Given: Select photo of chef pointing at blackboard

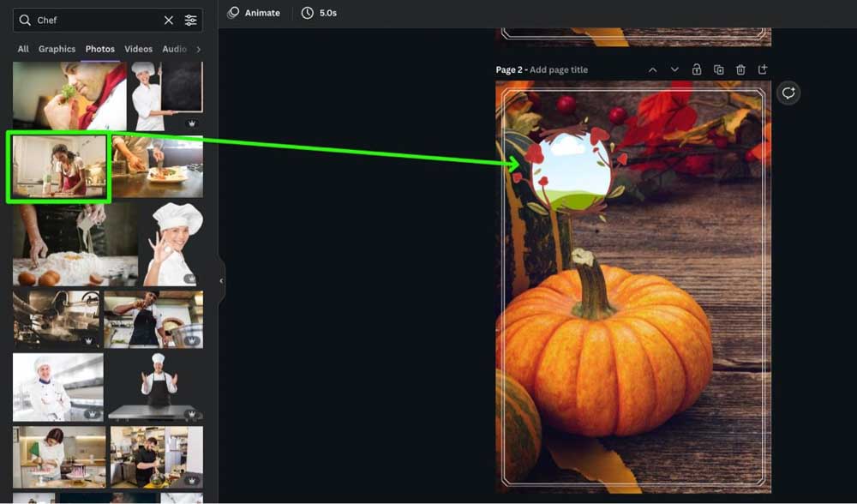Looking at the screenshot, I should pyautogui.click(x=167, y=96).
